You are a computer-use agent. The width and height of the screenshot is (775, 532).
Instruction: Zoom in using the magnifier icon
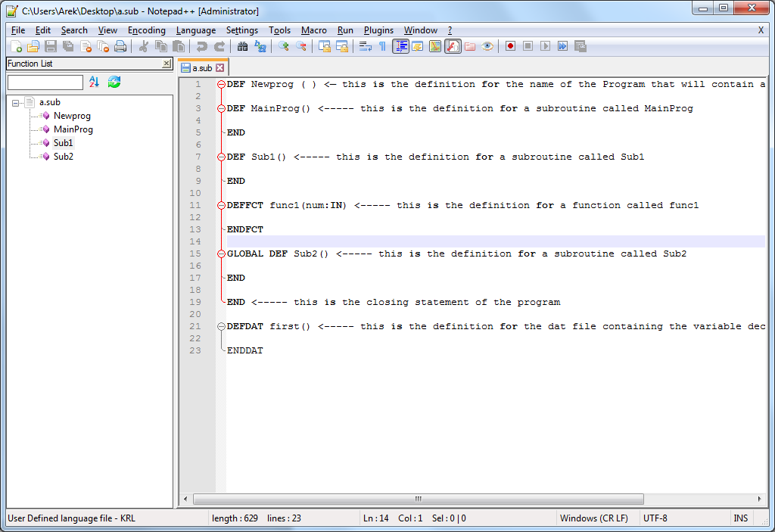click(x=284, y=46)
